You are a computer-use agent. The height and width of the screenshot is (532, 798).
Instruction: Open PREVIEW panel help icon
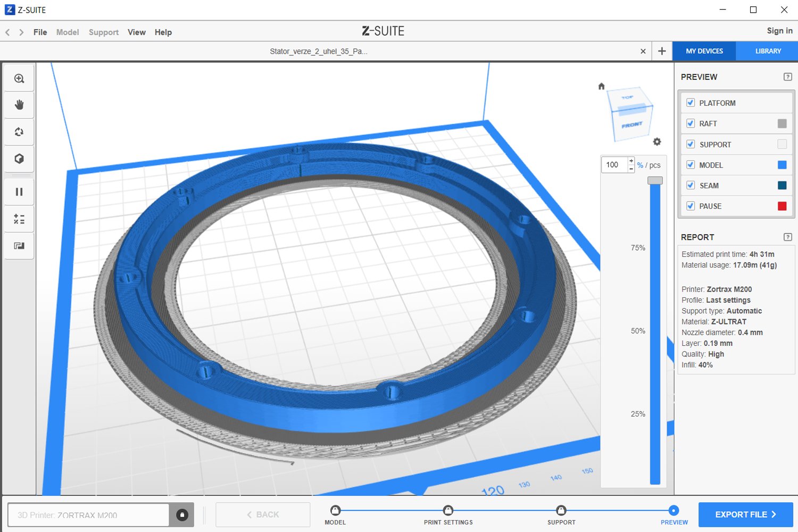[x=788, y=77]
